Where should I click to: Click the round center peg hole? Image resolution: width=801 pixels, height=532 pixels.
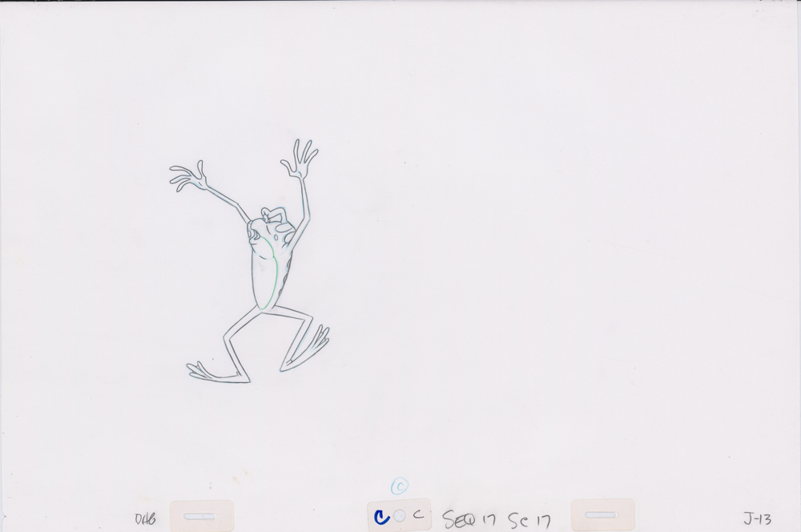(400, 517)
